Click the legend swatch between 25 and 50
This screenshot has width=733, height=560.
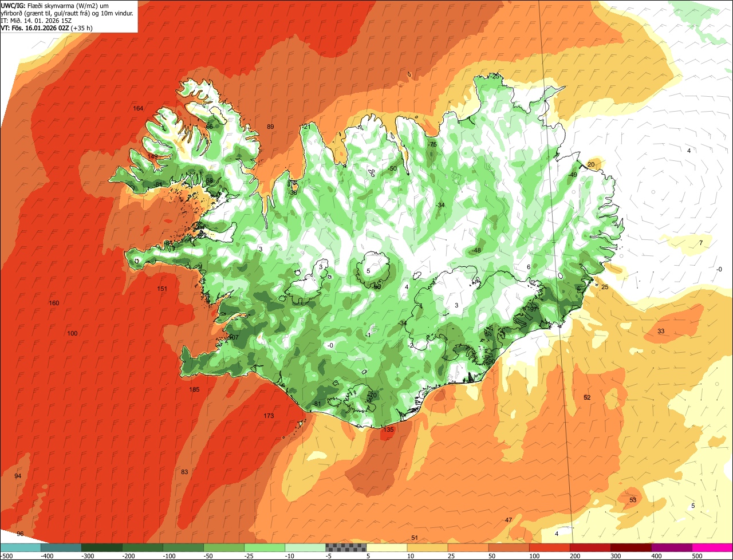coord(468,547)
